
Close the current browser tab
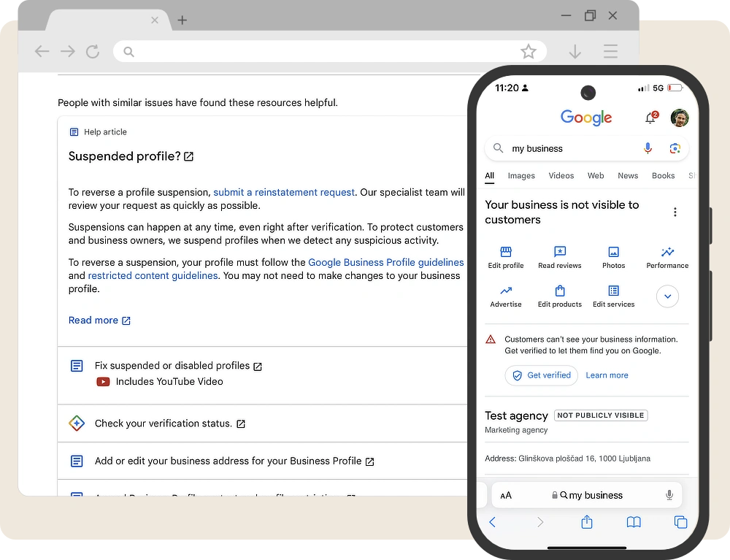155,20
